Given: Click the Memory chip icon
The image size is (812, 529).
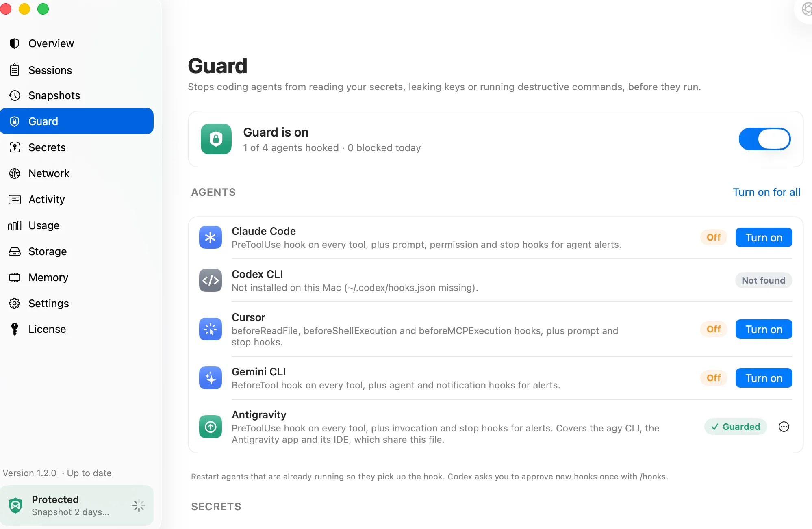Looking at the screenshot, I should coord(15,278).
